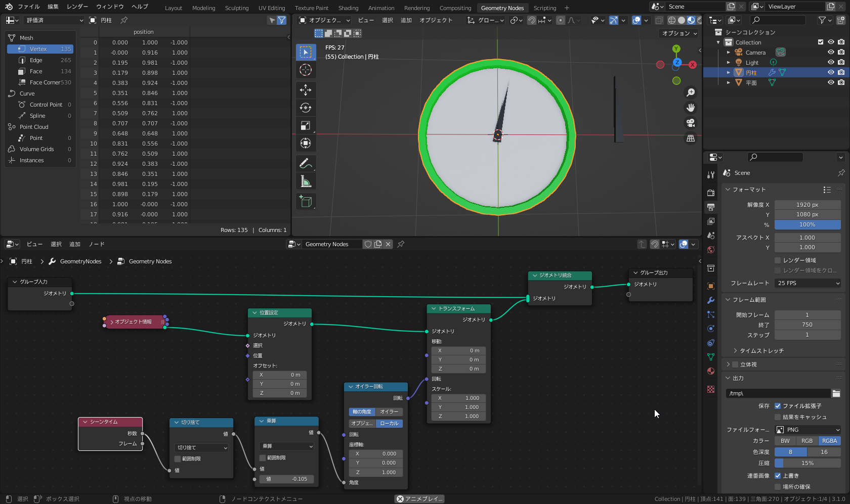
Task: Select the RGB color mode button
Action: click(x=807, y=441)
